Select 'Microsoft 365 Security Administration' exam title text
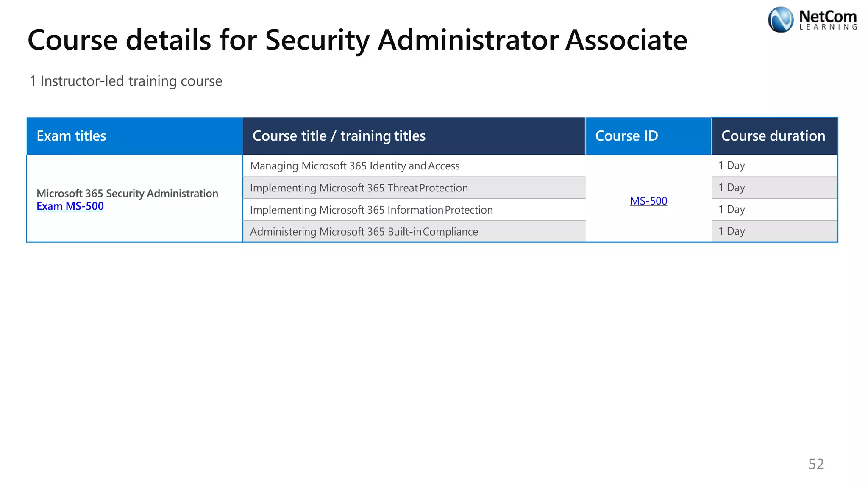This screenshot has height=488, width=868. (x=127, y=194)
